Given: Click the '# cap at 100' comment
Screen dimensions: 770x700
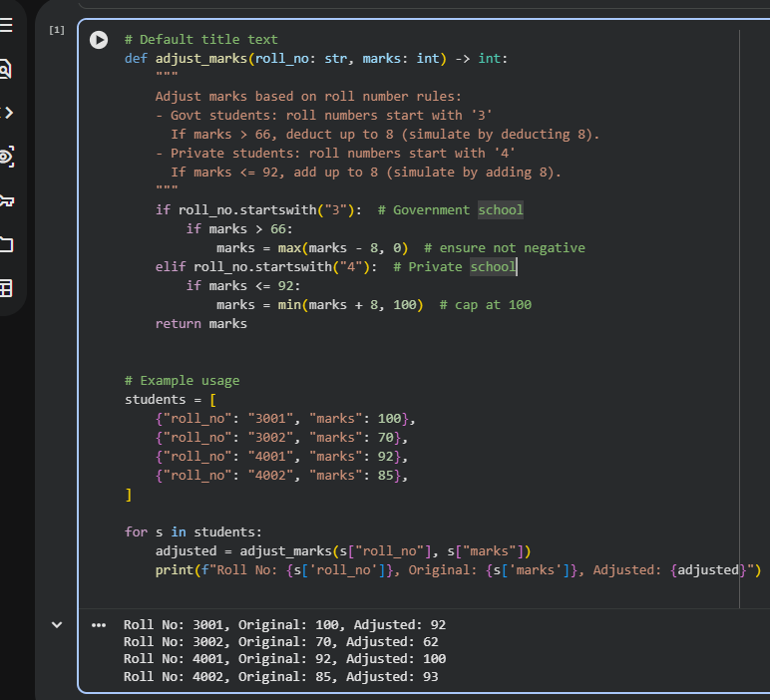Looking at the screenshot, I should 485,305.
